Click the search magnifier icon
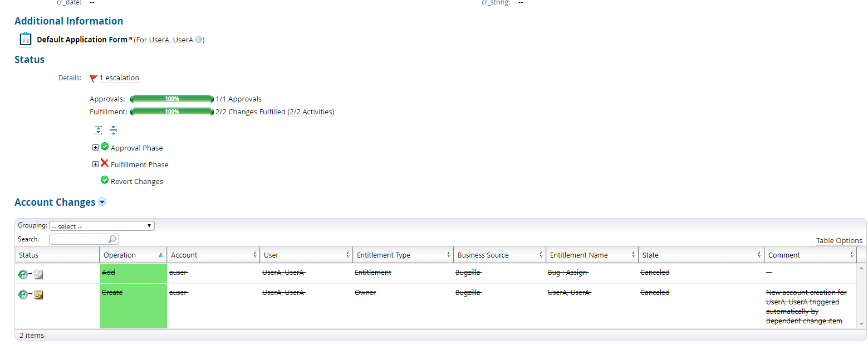 [112, 239]
